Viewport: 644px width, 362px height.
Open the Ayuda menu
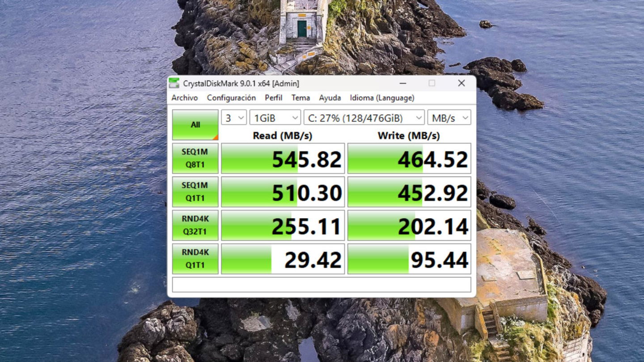click(330, 97)
